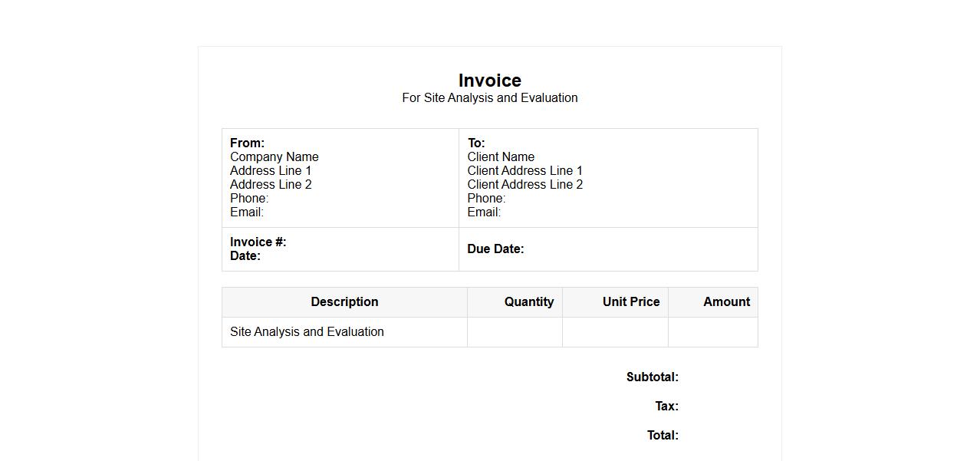Click the From: label

[x=247, y=143]
